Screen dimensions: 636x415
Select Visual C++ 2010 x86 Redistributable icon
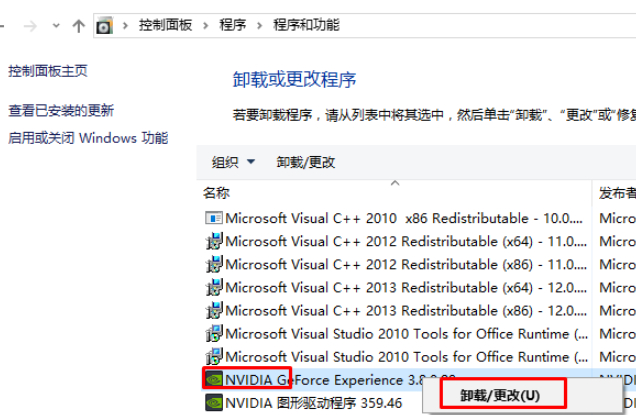click(x=214, y=218)
